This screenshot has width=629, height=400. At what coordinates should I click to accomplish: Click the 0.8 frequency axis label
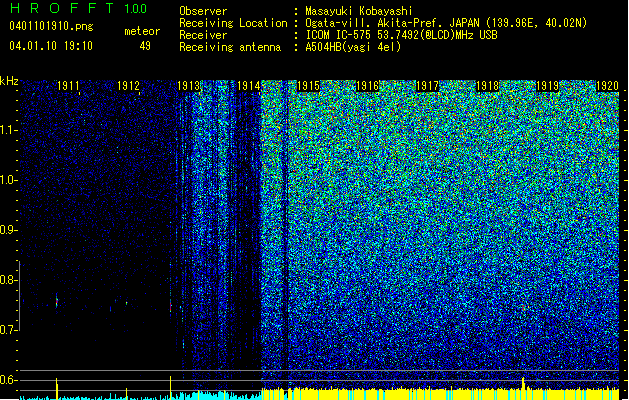pos(9,280)
